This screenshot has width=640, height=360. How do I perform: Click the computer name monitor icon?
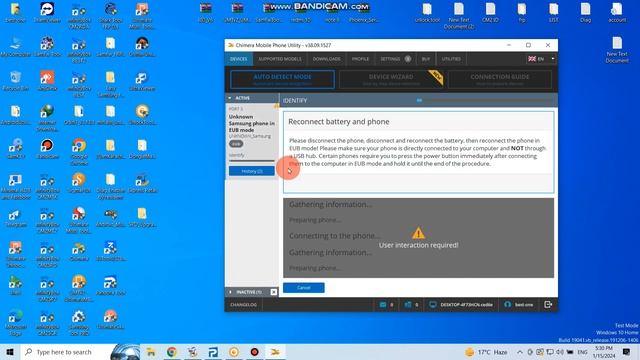[x=433, y=304]
